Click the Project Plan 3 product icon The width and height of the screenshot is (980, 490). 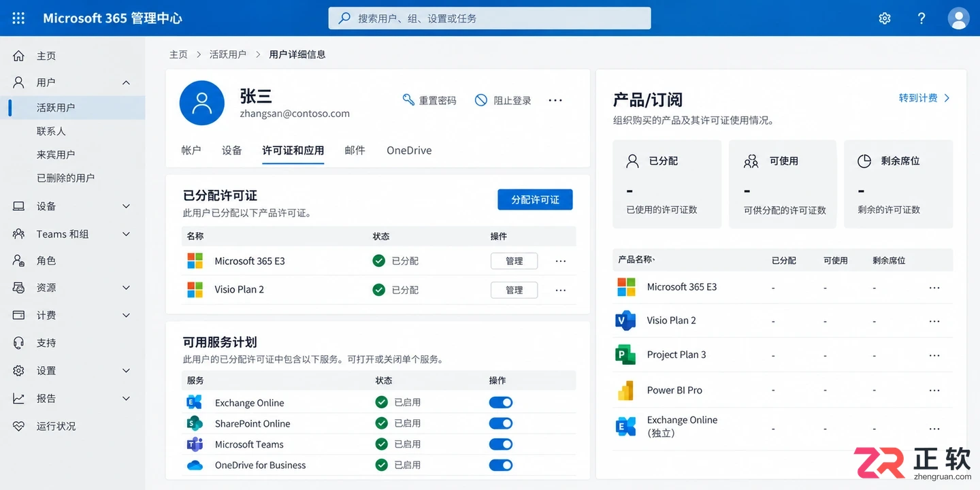point(625,355)
